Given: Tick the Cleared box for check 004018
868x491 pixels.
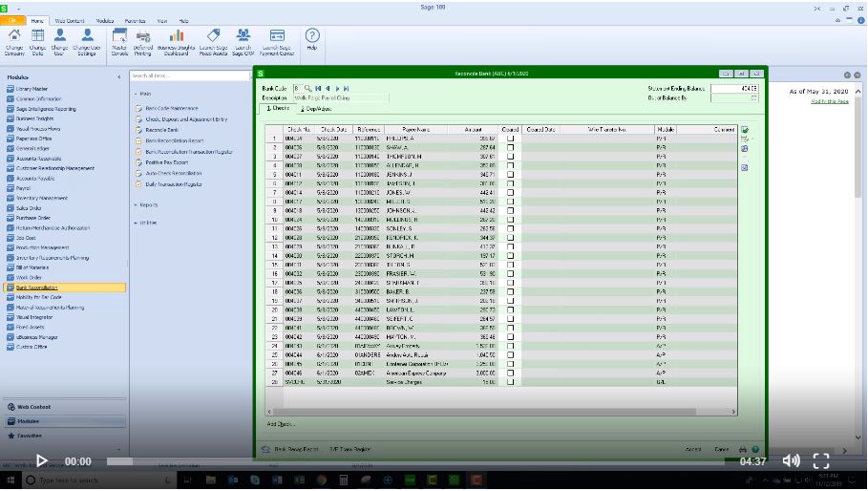Looking at the screenshot, I should point(510,210).
